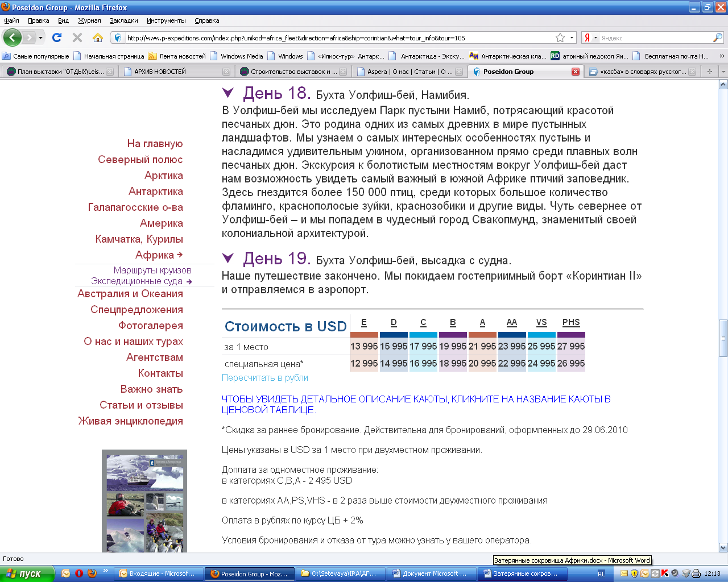This screenshot has height=582, width=728.
Task: Open the Самые популярные bookmark folder
Action: 36,56
